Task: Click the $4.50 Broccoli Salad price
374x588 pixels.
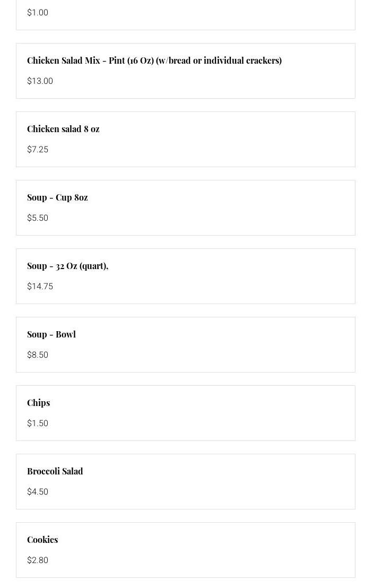Action: [38, 492]
